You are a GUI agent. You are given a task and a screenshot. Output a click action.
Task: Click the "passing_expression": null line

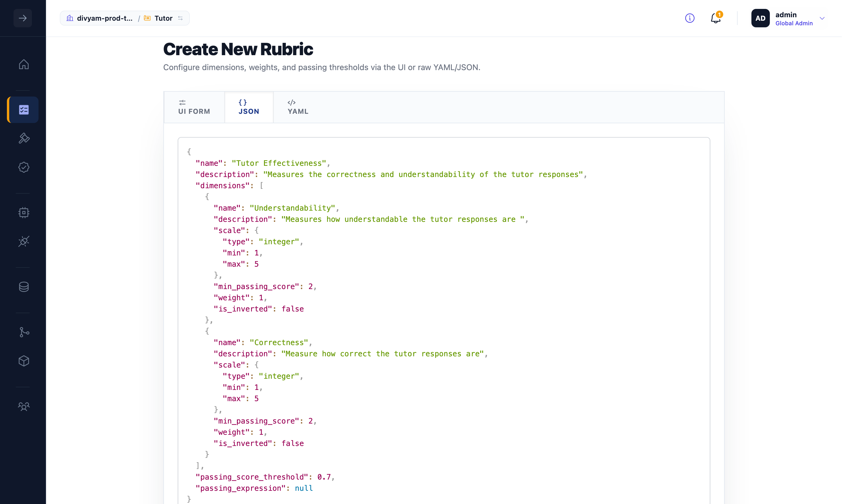click(254, 488)
